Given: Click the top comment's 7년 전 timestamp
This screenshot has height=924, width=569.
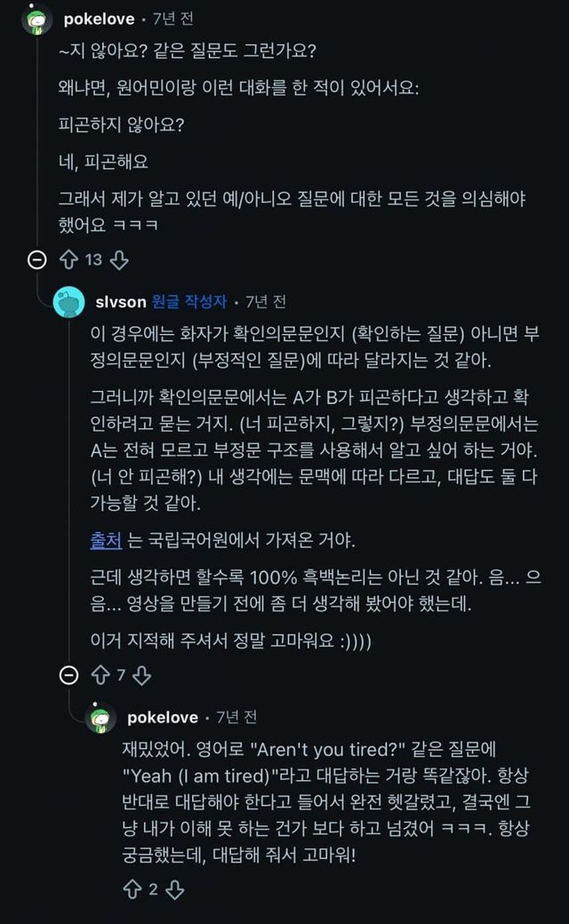Looking at the screenshot, I should 173,19.
